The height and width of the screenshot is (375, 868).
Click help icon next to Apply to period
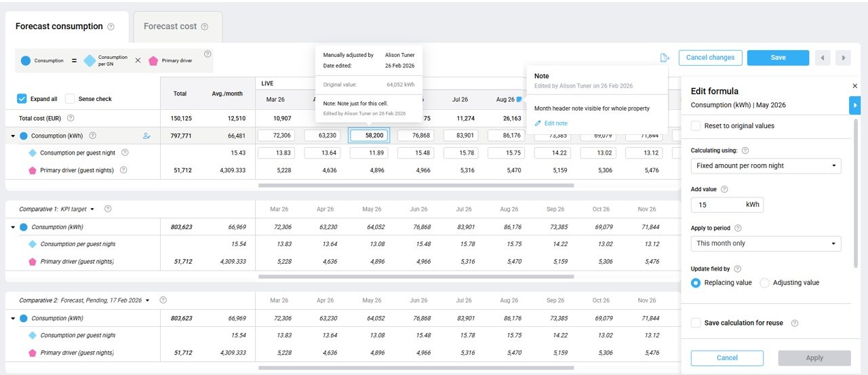tap(738, 229)
